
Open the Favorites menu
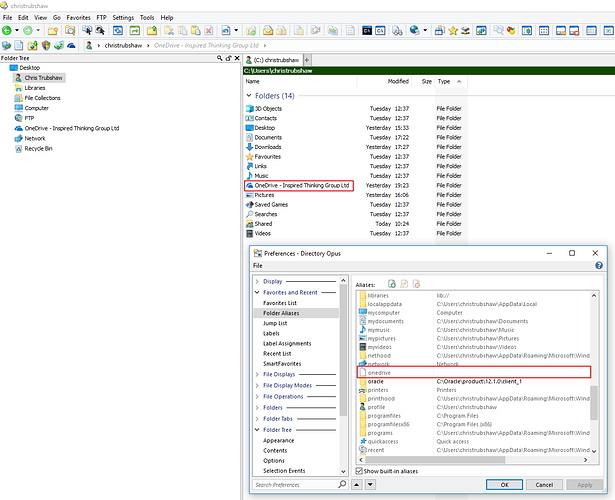tap(78, 18)
